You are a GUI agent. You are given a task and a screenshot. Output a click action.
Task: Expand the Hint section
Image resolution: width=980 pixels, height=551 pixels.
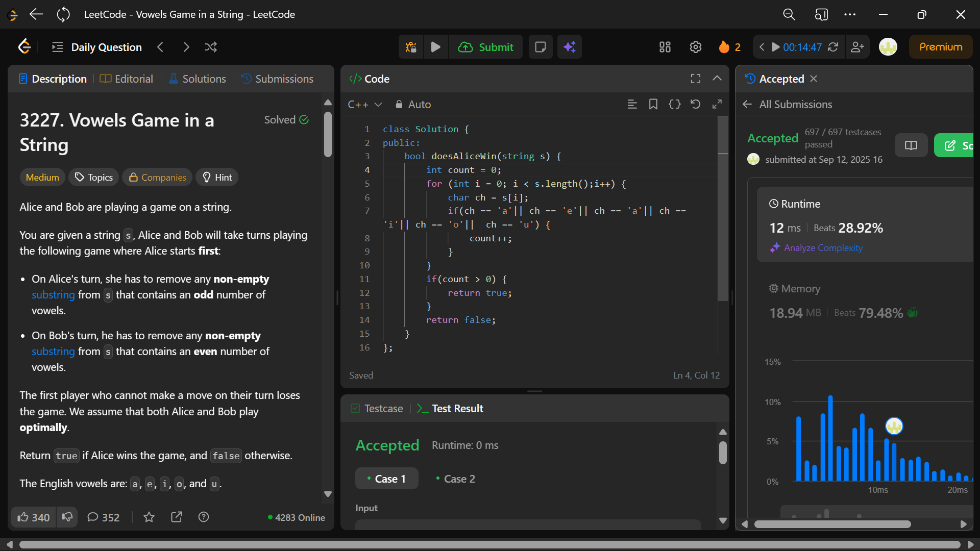click(217, 177)
